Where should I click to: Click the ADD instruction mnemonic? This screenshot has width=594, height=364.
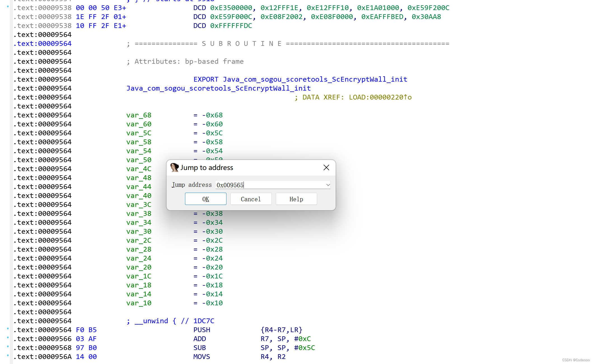(x=200, y=339)
